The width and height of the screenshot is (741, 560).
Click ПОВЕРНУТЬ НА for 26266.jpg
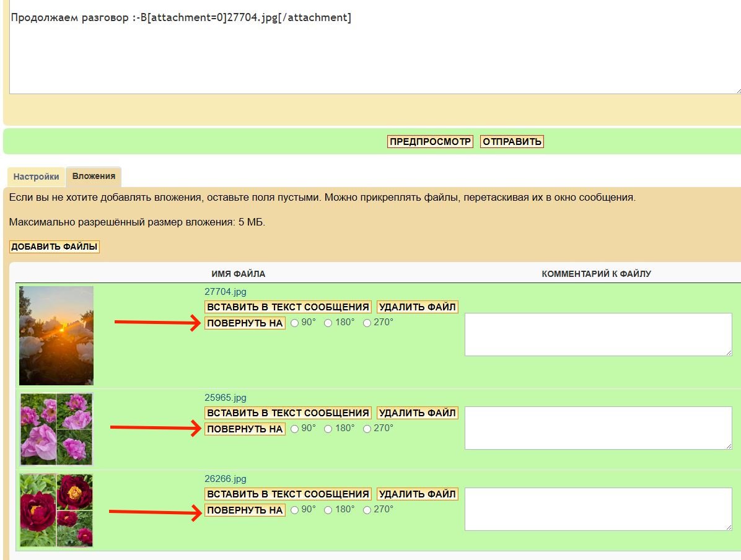[x=245, y=510]
